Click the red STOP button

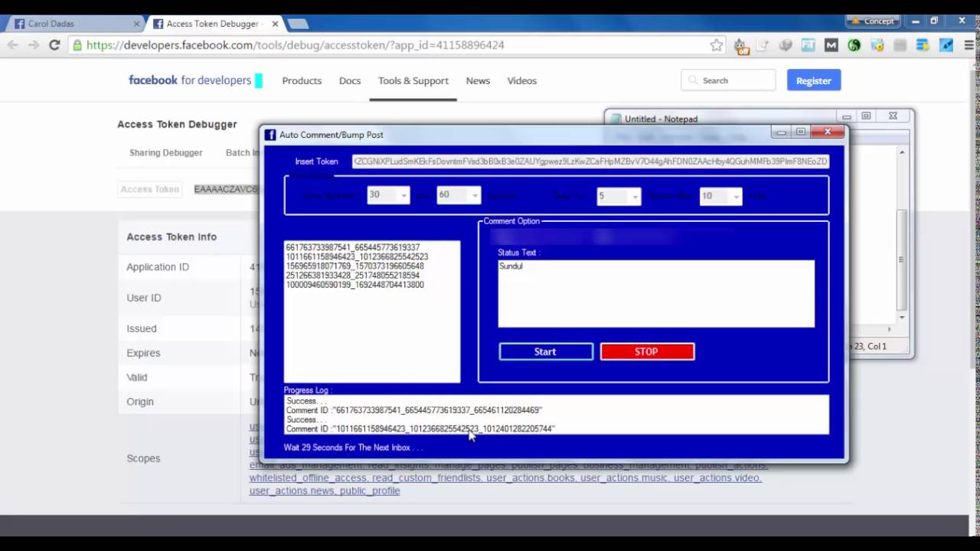coord(647,351)
